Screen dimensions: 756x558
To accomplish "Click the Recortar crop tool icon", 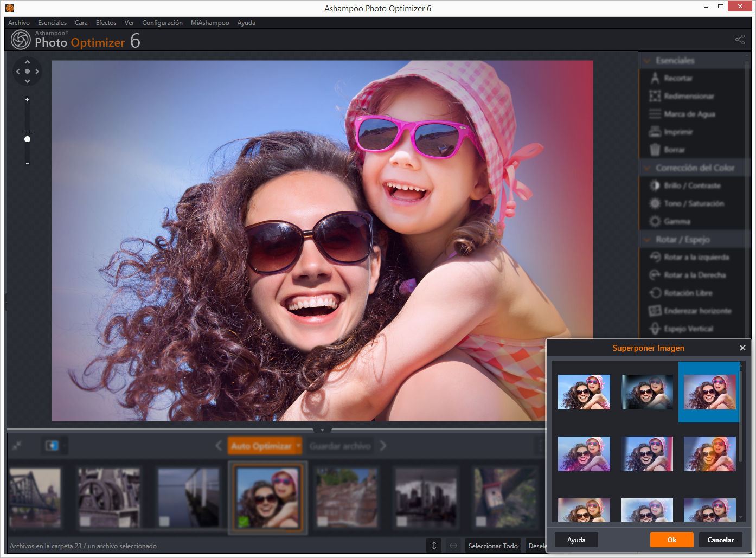I will [655, 78].
